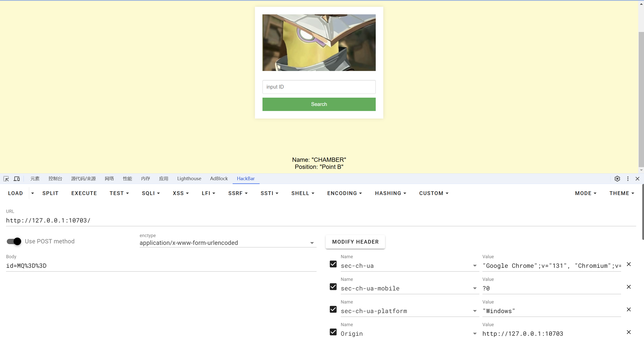Click the input ID text field
This screenshot has height=339, width=644.
click(x=319, y=87)
